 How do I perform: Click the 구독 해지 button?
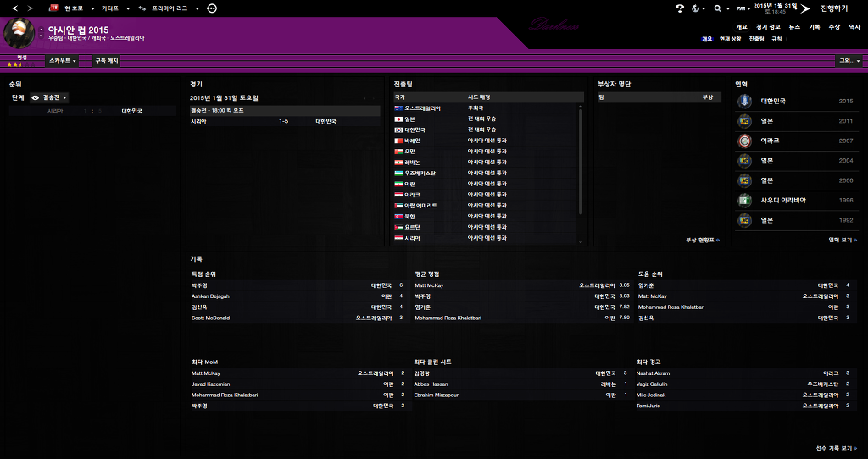point(107,61)
